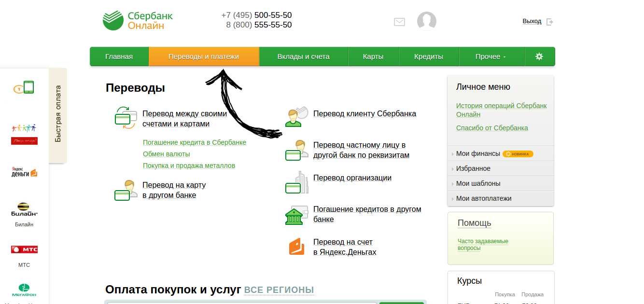Open Спасибо от Сбербанка link
This screenshot has width=644, height=304.
(x=492, y=128)
